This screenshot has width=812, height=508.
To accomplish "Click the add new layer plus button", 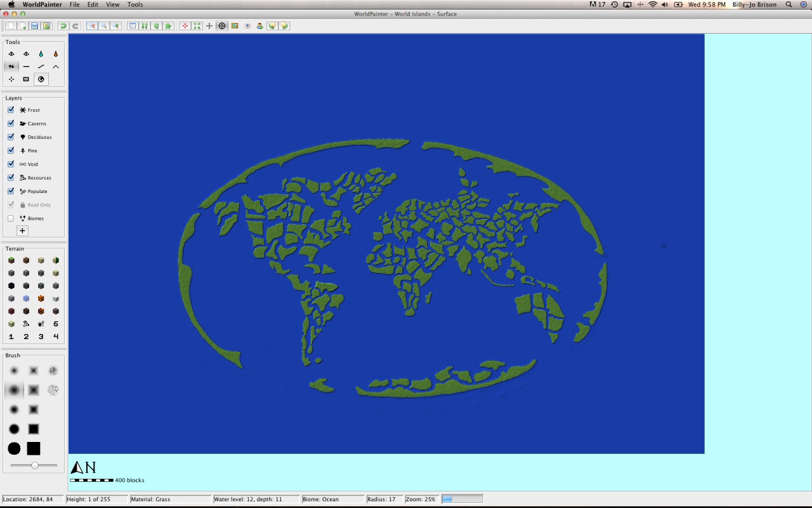I will coord(22,230).
